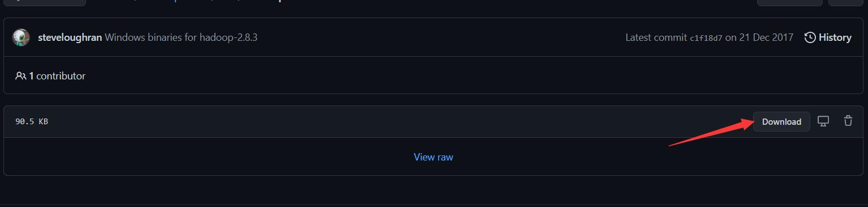This screenshot has height=207, width=868.
Task: Click the 90.5 KB file size label
Action: coord(32,121)
